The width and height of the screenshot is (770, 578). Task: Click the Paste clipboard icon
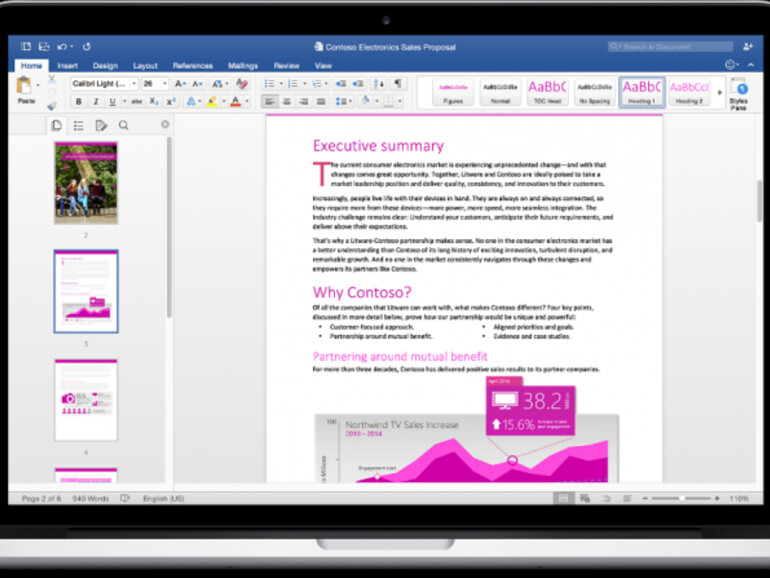[x=24, y=85]
